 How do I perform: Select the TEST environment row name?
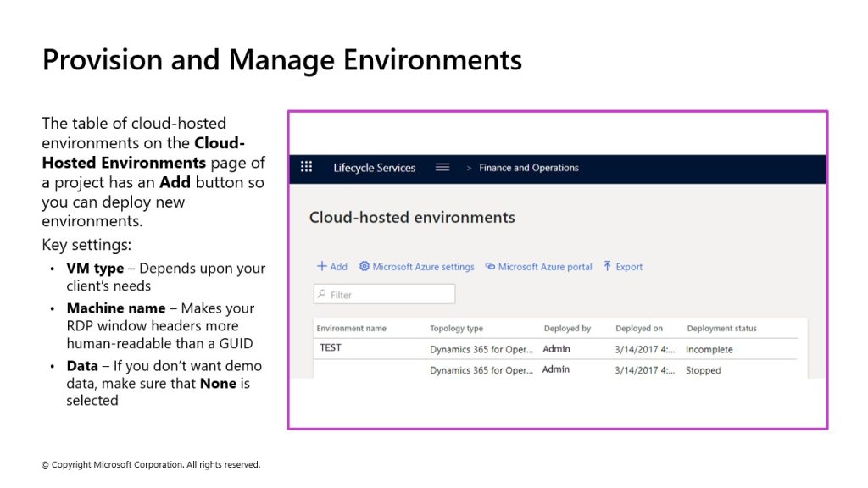point(331,347)
